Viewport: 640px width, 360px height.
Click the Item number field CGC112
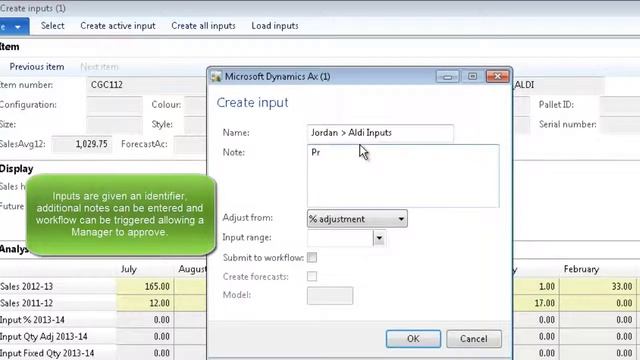147,85
